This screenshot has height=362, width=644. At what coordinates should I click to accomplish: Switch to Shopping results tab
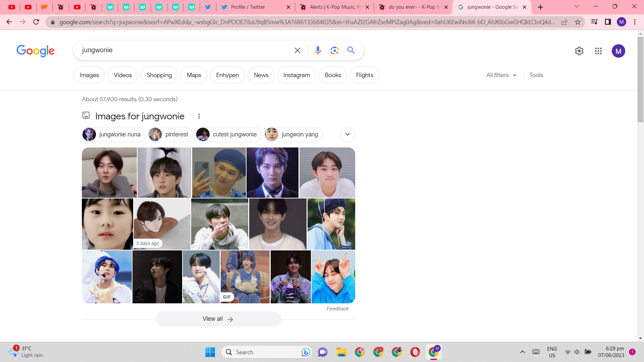(159, 75)
